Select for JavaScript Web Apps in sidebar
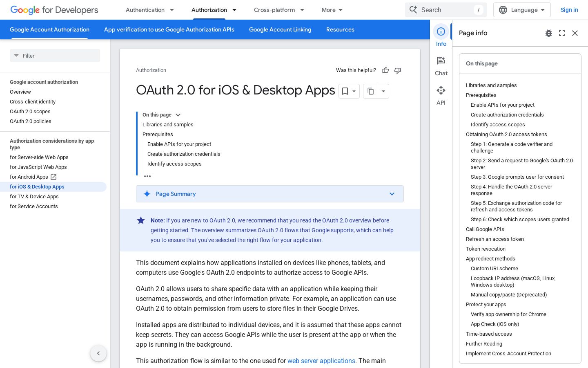 (38, 167)
